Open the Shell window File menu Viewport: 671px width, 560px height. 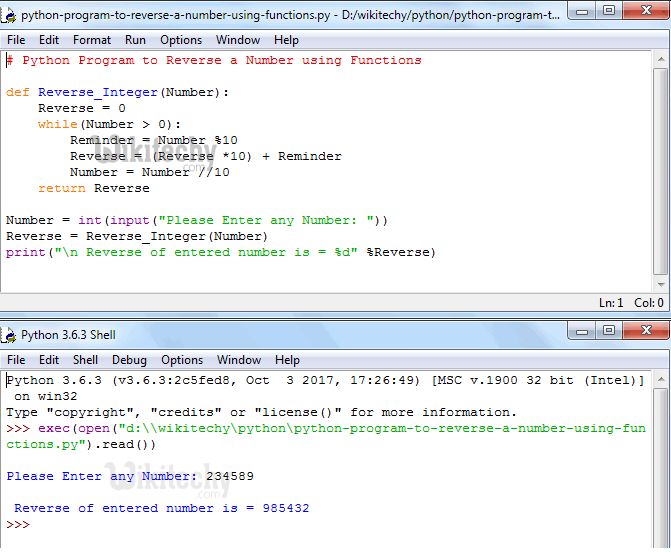pos(16,360)
